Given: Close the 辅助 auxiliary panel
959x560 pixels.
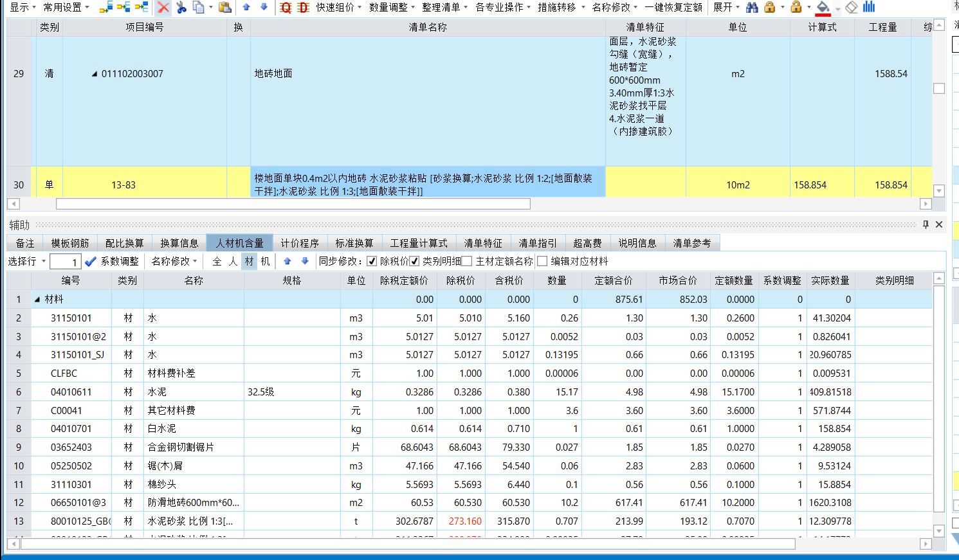Looking at the screenshot, I should coord(939,224).
